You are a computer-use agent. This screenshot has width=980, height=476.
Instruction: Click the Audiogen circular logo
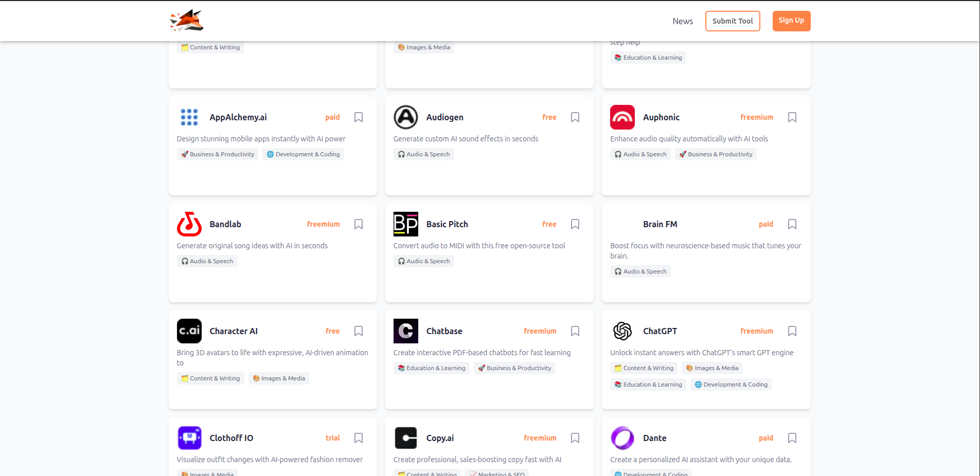[x=406, y=117]
